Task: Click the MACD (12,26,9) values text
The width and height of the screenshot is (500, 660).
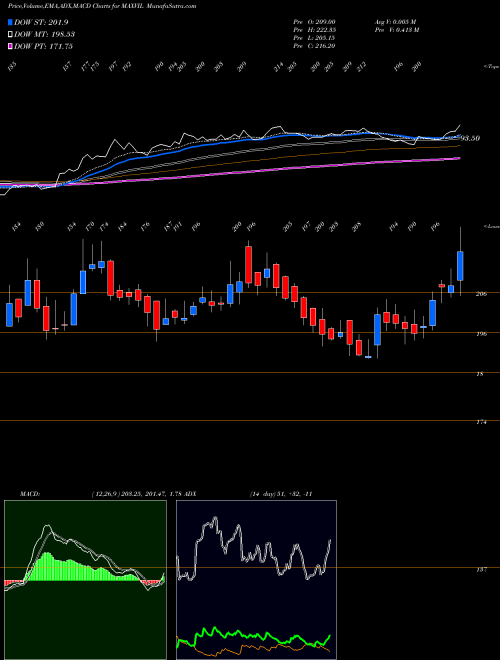Action: click(136, 494)
